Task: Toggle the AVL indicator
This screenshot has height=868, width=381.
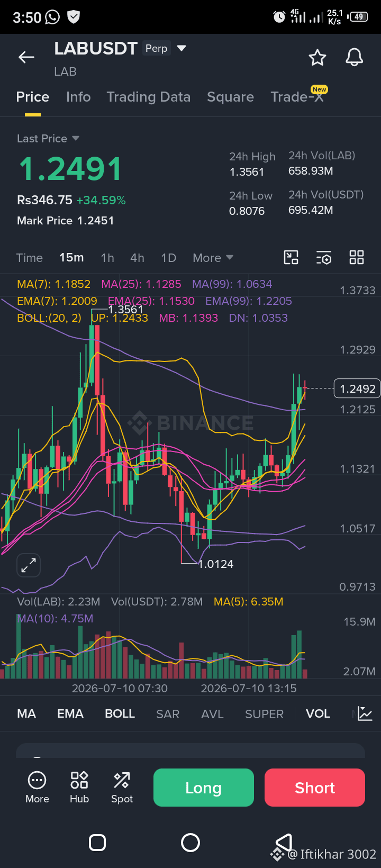Action: tap(212, 713)
